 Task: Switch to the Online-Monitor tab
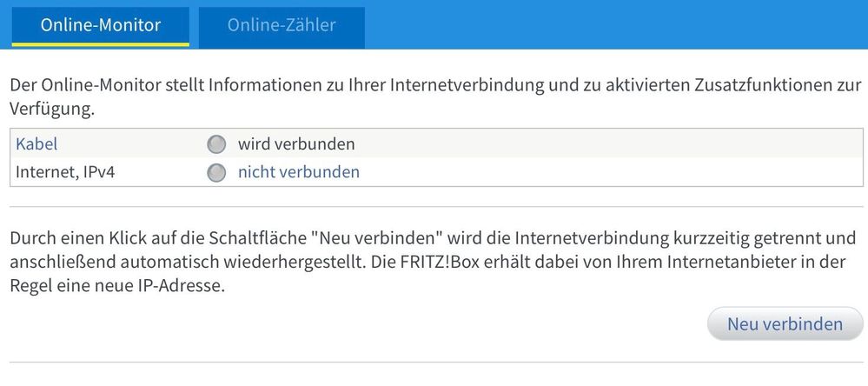[101, 25]
